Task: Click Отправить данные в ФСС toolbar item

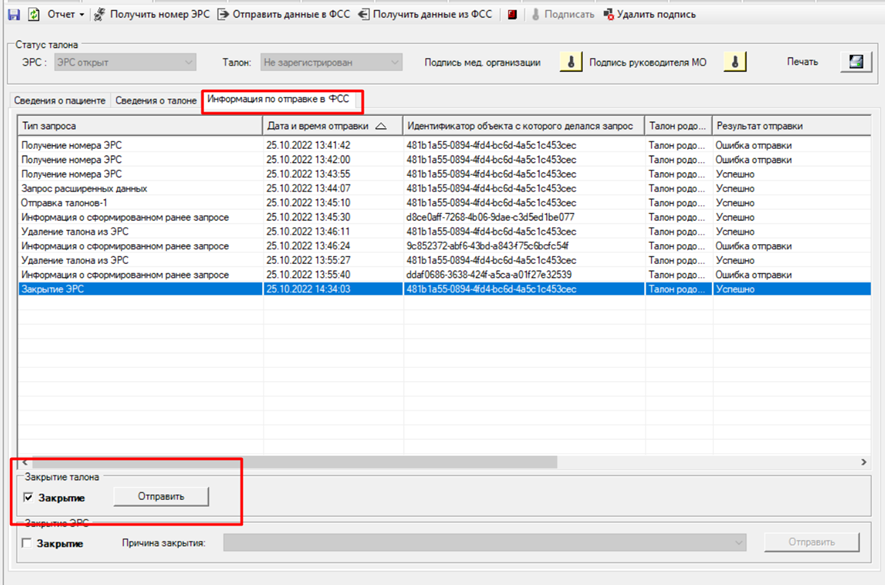Action: 284,15
